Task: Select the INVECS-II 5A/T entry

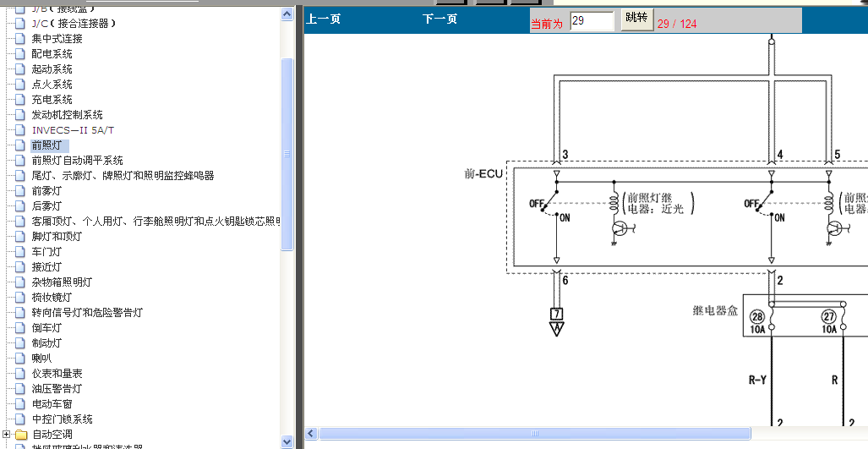Action: [x=73, y=130]
